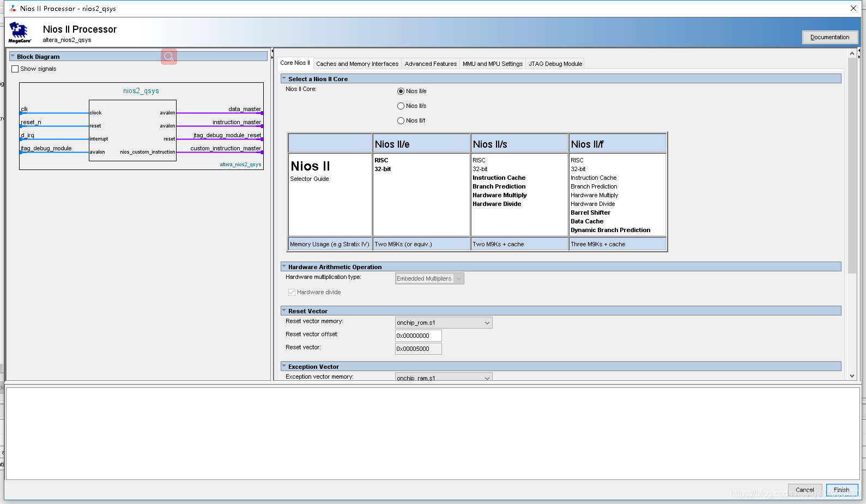Click the Three M9Ks + cache cell
The height and width of the screenshot is (504, 866).
pos(617,244)
